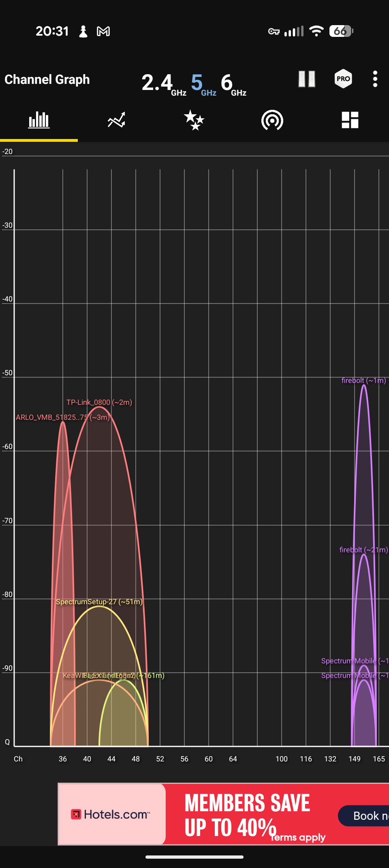Pause the Wi-Fi scanning

(x=306, y=79)
